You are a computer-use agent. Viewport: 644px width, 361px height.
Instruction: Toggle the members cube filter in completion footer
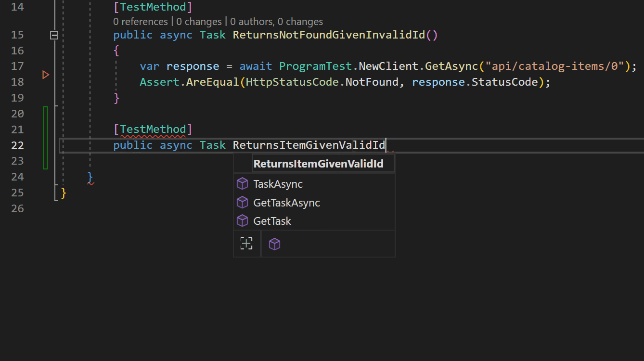point(274,244)
